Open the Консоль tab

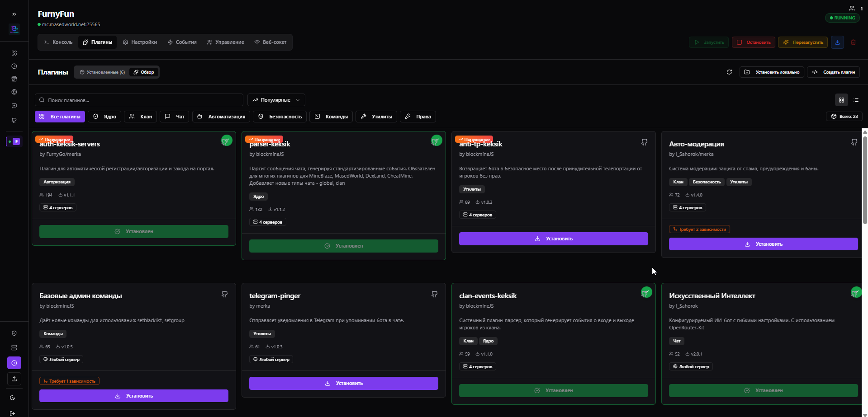(x=58, y=42)
